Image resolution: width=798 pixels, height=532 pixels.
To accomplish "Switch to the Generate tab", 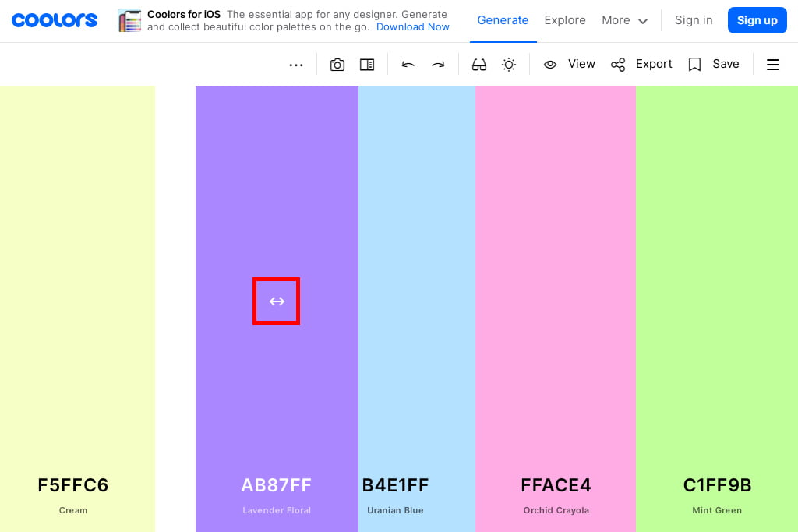I will 503,20.
